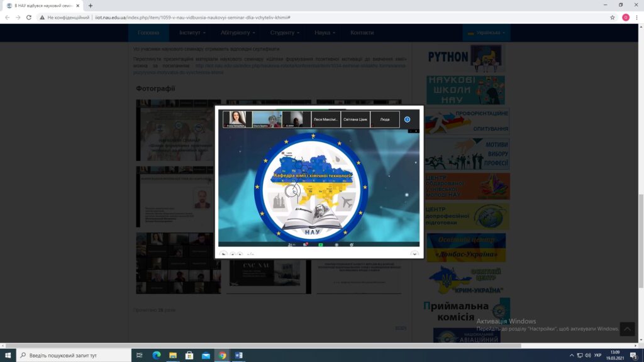Open the PYTHON banner in the sidebar

pos(465,57)
